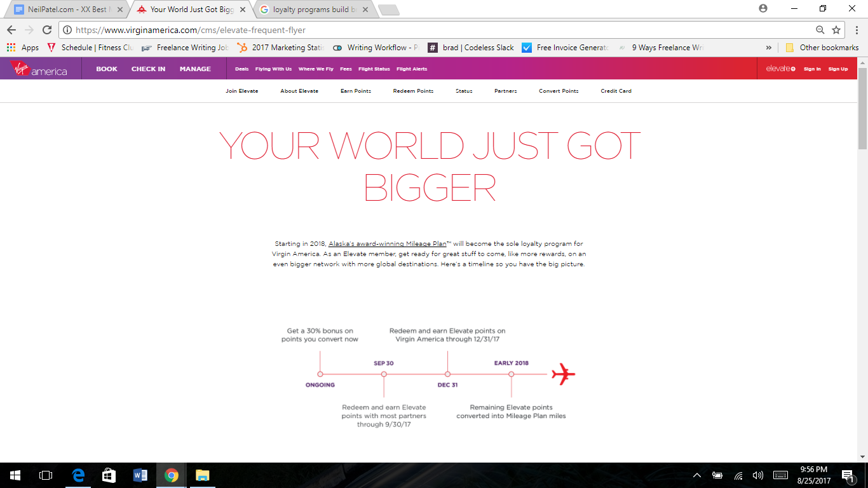Open Microsoft Store from the taskbar
The width and height of the screenshot is (868, 488).
[x=109, y=475]
